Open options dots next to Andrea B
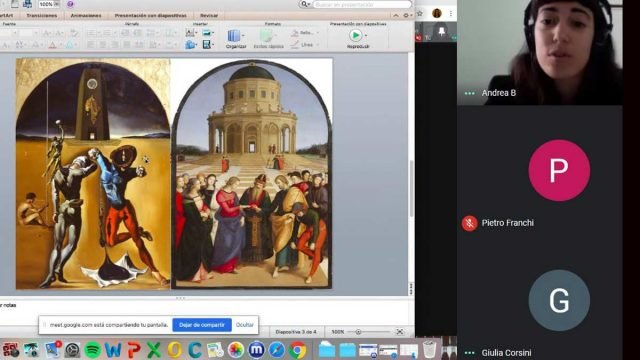 (x=469, y=93)
